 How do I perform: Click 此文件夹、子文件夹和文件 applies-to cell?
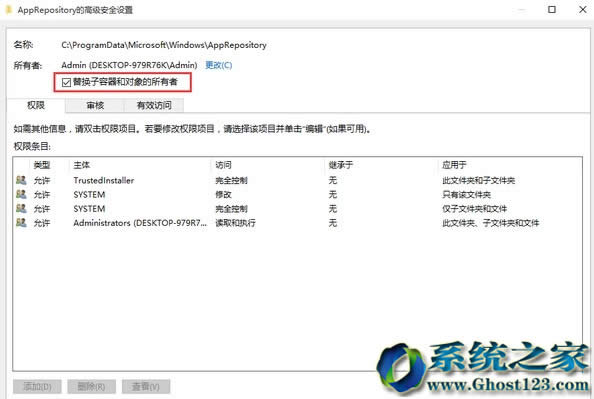tap(490, 223)
